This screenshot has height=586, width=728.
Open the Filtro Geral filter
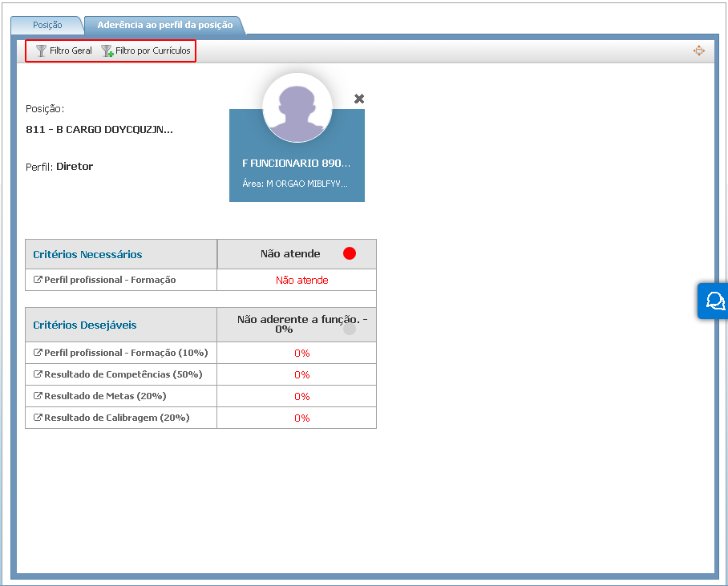(x=64, y=51)
